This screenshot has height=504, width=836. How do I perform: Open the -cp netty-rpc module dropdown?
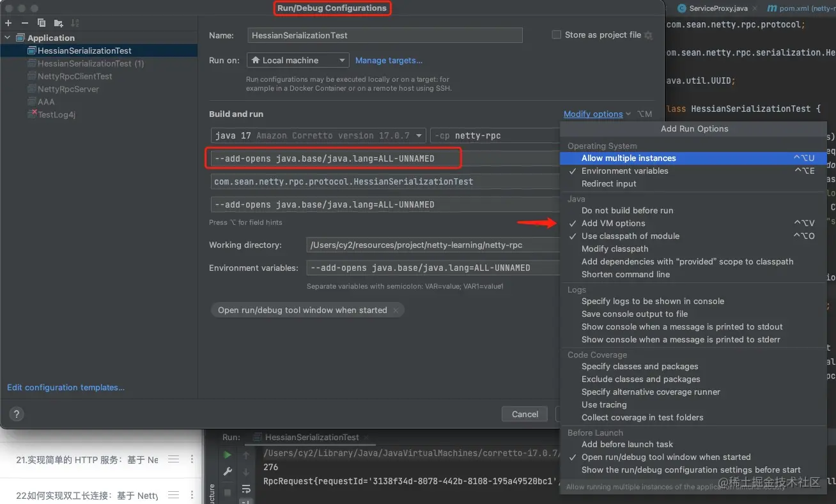[495, 135]
